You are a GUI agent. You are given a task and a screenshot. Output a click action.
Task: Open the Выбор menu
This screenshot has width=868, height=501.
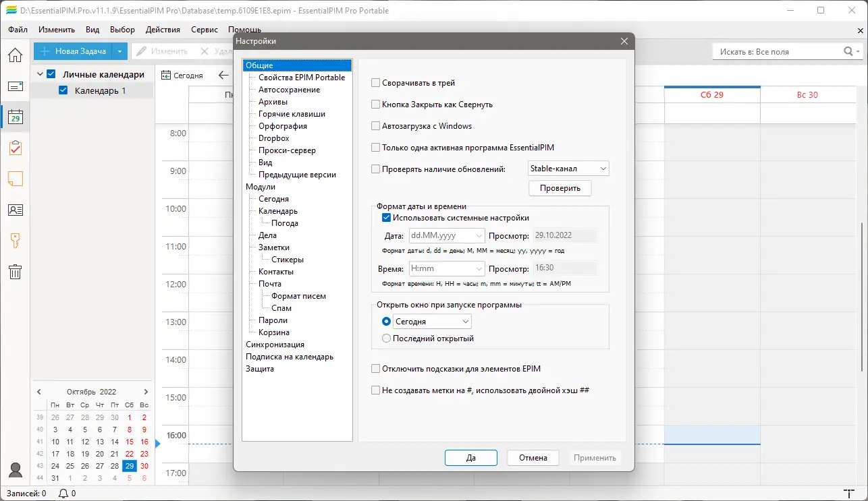click(x=122, y=30)
